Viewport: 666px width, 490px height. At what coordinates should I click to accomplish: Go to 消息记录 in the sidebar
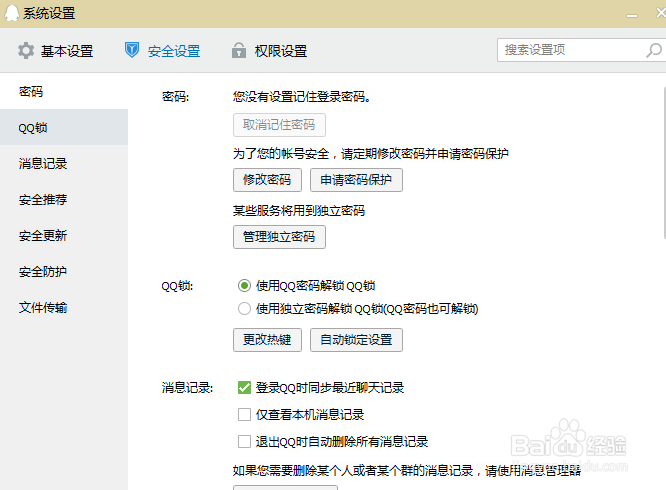tap(64, 163)
